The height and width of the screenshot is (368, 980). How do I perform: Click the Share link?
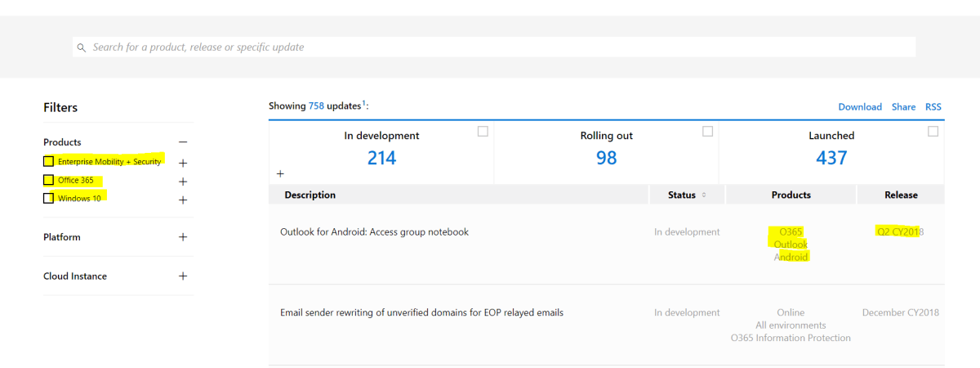coord(903,107)
